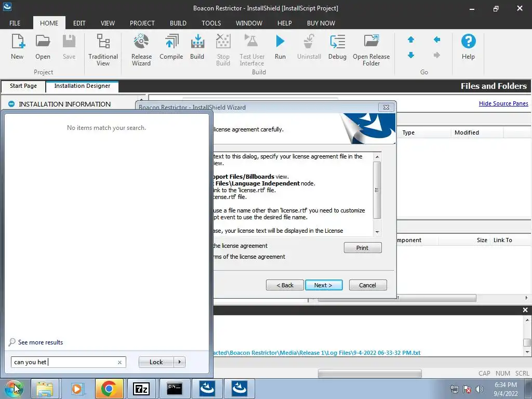Start the Debug tool
This screenshot has width=532, height=399.
tap(337, 47)
